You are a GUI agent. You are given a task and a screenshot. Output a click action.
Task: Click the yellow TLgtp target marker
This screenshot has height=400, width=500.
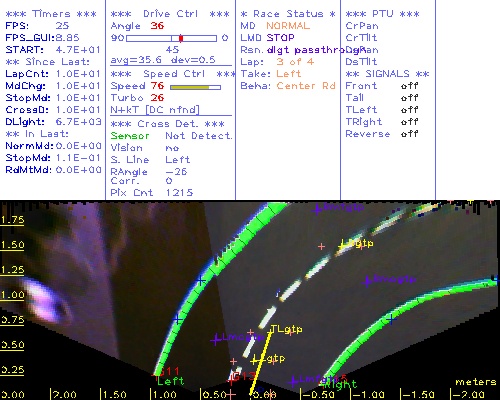(x=286, y=330)
